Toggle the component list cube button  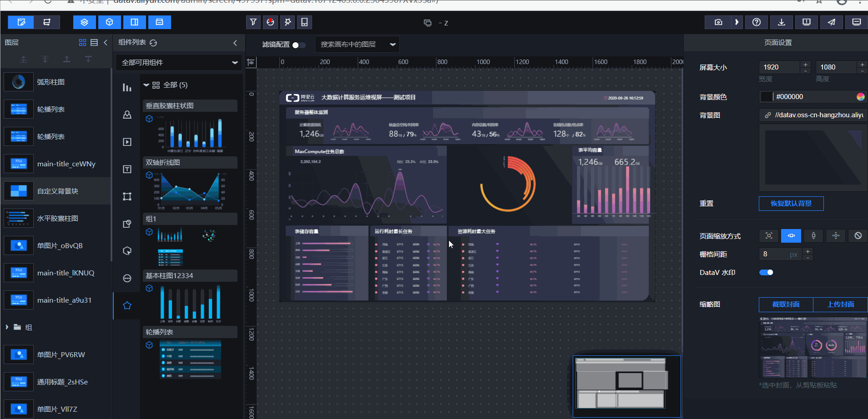109,22
